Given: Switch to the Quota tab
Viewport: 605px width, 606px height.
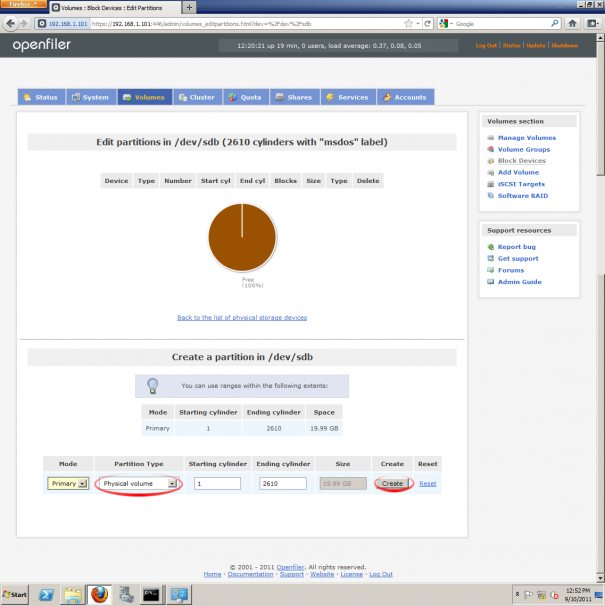Looking at the screenshot, I should coord(246,97).
